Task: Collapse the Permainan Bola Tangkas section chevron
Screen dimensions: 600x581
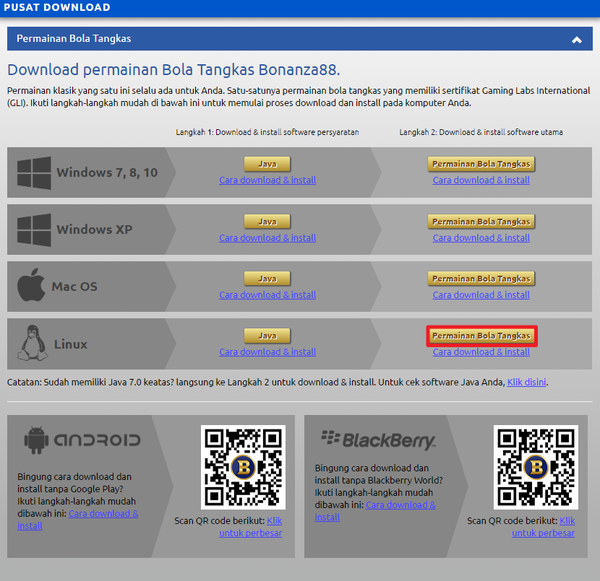Action: pyautogui.click(x=577, y=39)
